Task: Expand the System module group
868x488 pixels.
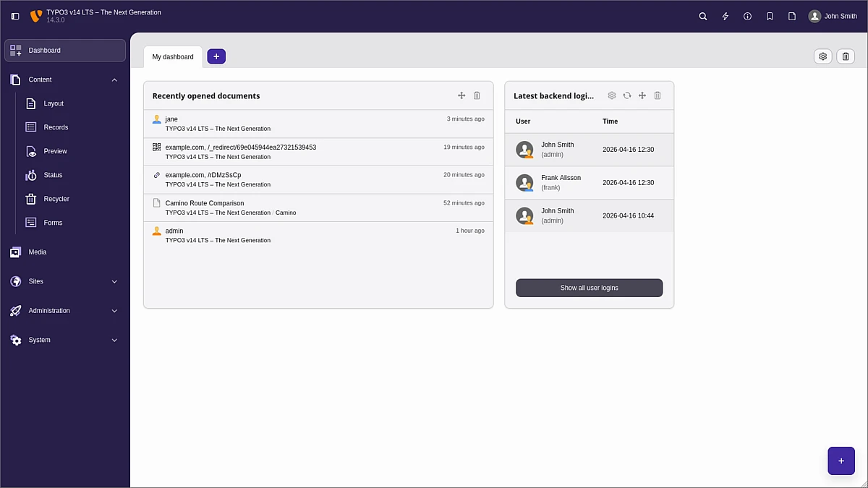Action: (114, 340)
